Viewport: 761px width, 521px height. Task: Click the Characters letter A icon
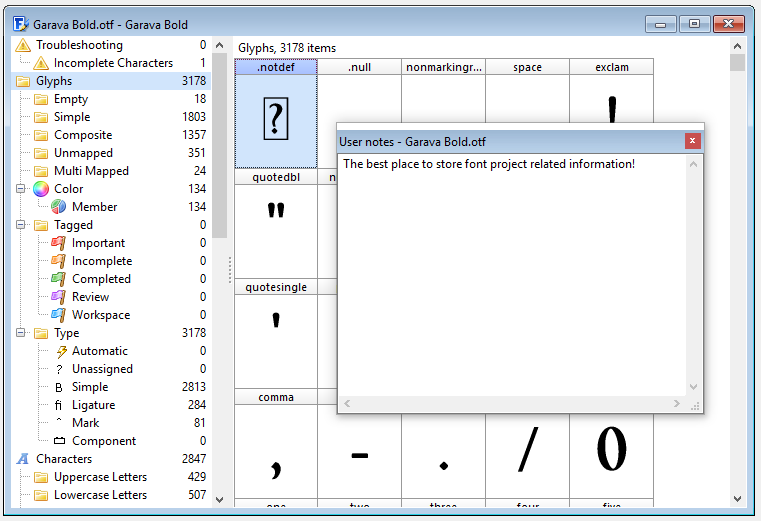[23, 459]
